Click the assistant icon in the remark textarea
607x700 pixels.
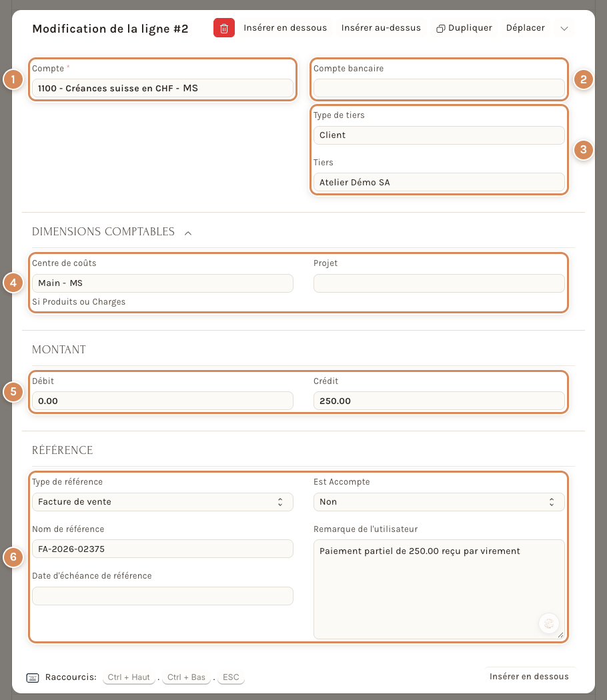point(549,623)
